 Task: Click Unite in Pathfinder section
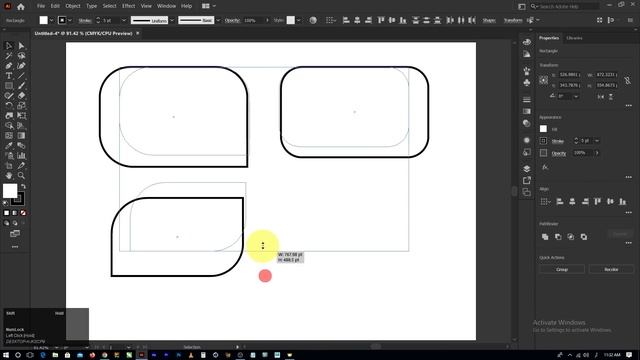tap(545, 237)
